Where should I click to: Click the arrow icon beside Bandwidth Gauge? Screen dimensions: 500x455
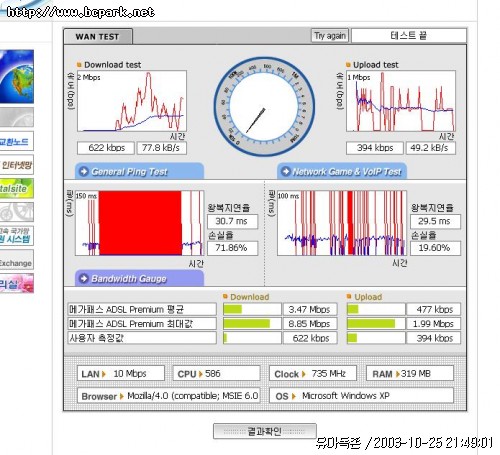click(x=84, y=278)
